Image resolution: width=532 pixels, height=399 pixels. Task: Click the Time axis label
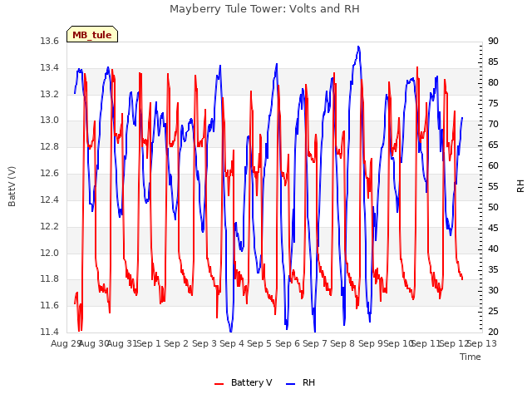[470, 357]
